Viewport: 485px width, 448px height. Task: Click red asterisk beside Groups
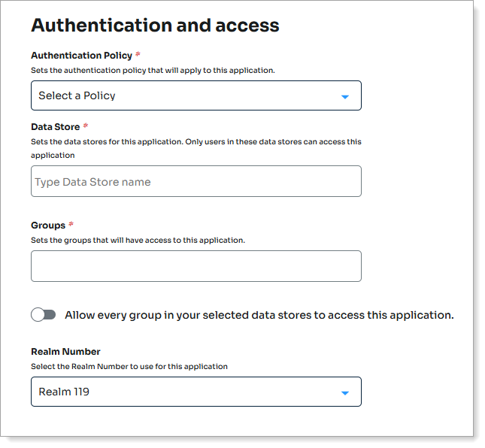point(71,226)
